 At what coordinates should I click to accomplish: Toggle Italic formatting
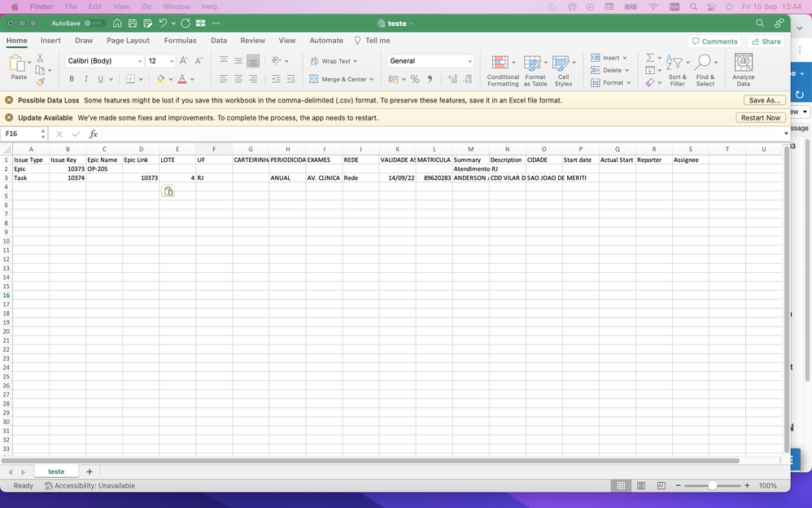click(x=86, y=79)
